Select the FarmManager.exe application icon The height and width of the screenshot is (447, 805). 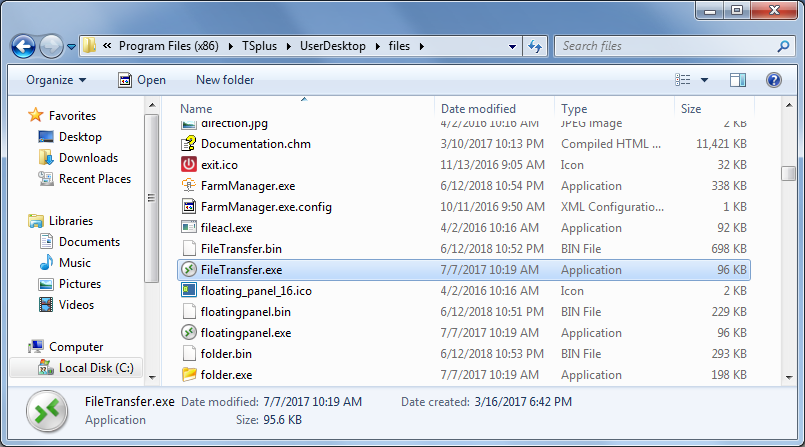click(x=189, y=186)
